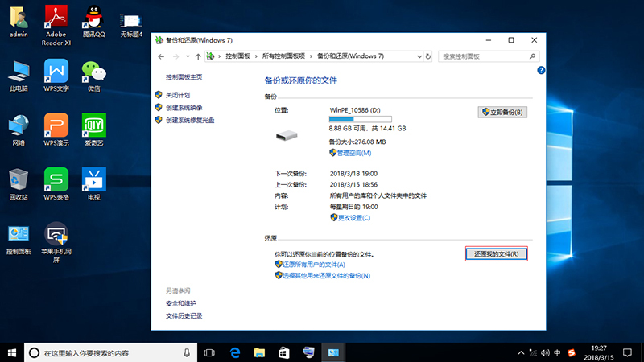644x362 pixels.
Task: Open the network tray icon
Action: (x=533, y=352)
